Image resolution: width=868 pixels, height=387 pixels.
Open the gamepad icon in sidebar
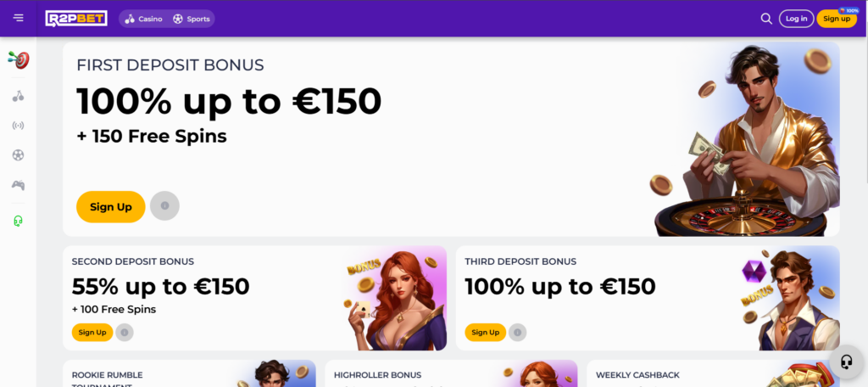point(19,185)
